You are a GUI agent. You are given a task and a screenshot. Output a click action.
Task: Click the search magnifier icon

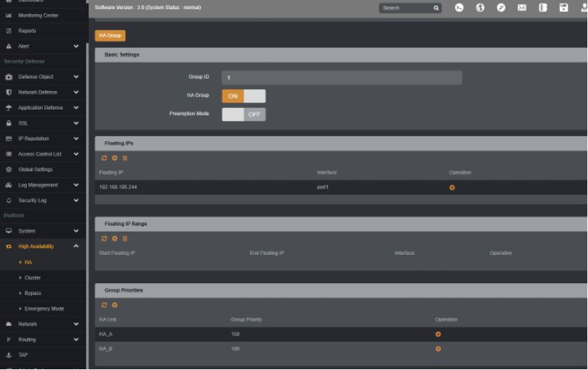pyautogui.click(x=436, y=8)
